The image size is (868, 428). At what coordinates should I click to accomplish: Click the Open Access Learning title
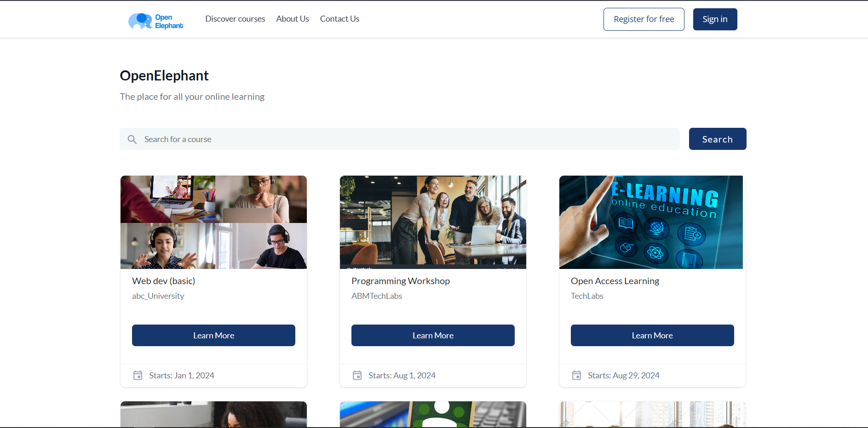[x=615, y=281]
